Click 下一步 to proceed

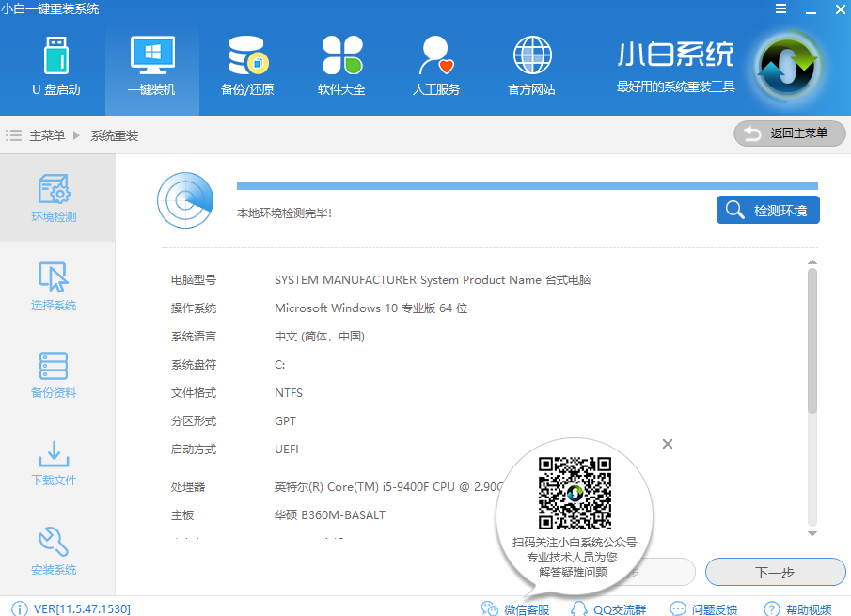pos(775,572)
